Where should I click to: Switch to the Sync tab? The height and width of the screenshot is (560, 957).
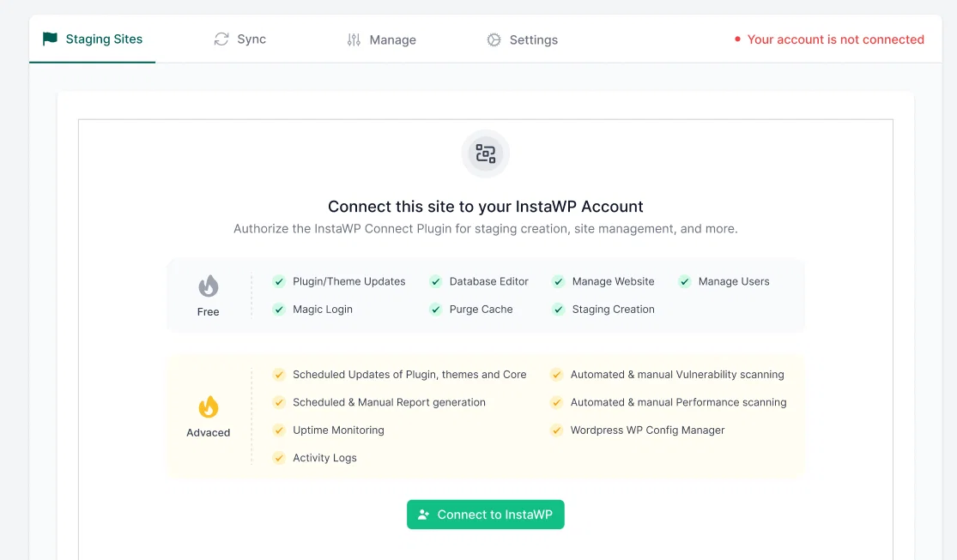coord(239,39)
